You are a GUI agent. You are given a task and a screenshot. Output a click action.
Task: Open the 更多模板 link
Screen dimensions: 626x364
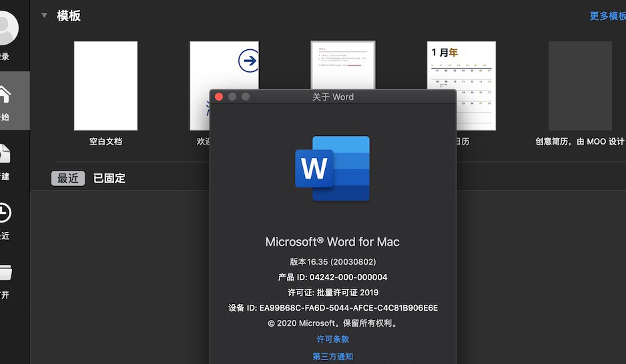coord(607,16)
